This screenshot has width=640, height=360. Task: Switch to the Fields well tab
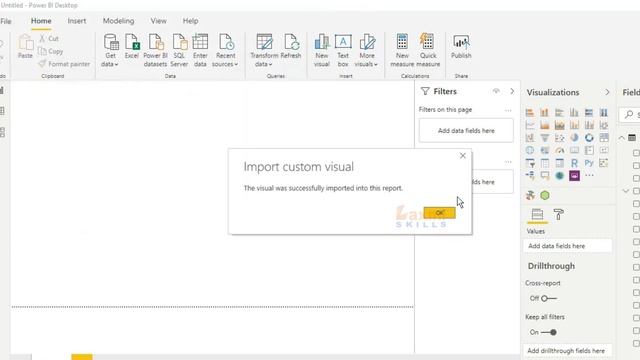click(537, 214)
